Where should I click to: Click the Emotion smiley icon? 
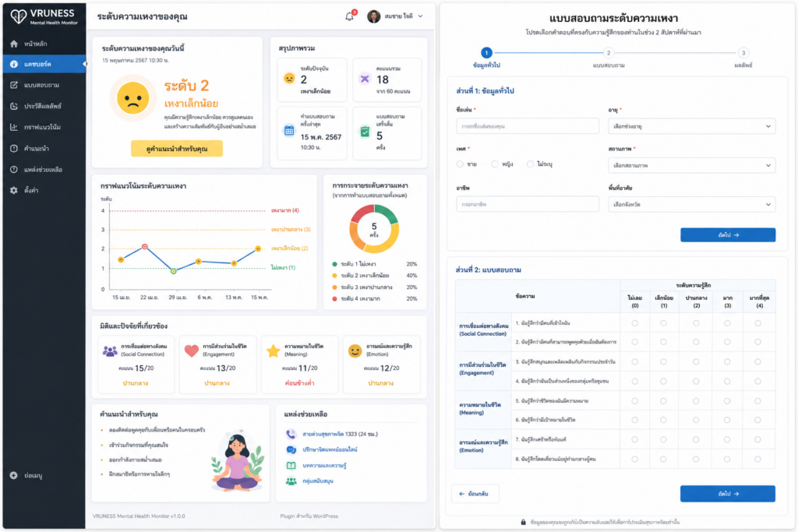point(355,351)
